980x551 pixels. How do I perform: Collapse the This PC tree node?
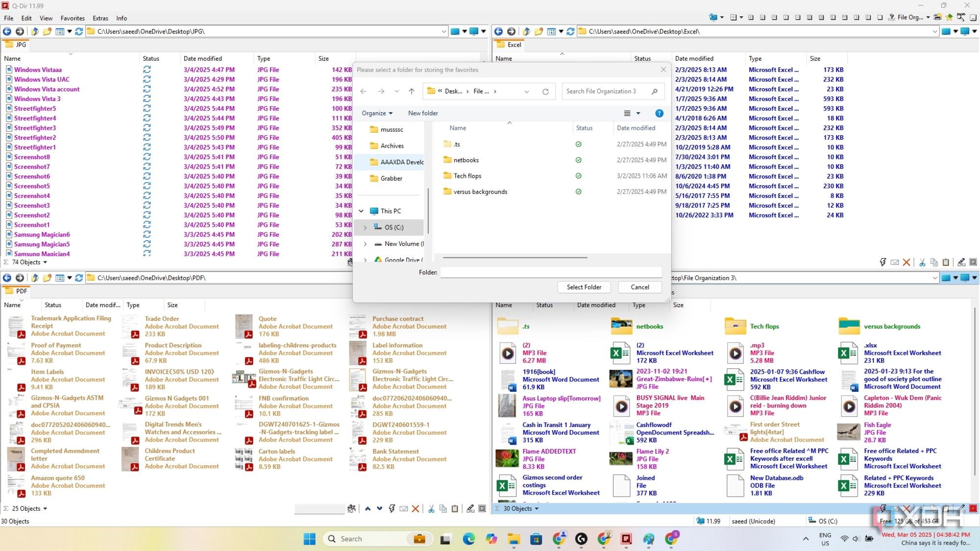362,211
